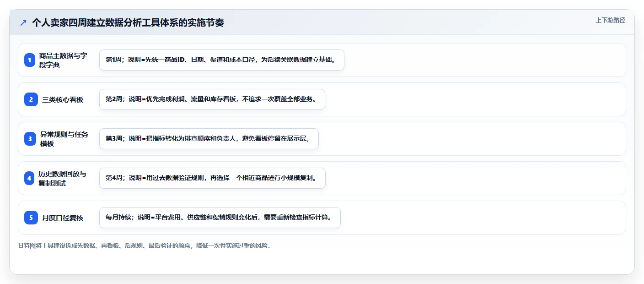Screen dimensions: 644x284
Task: Click the 第4周 description box
Action: 212,178
